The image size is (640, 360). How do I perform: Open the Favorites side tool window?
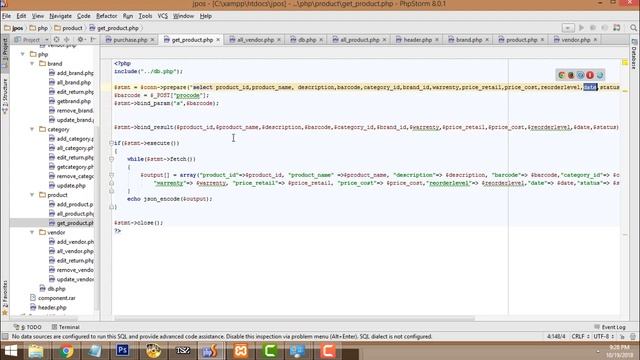tap(5, 298)
